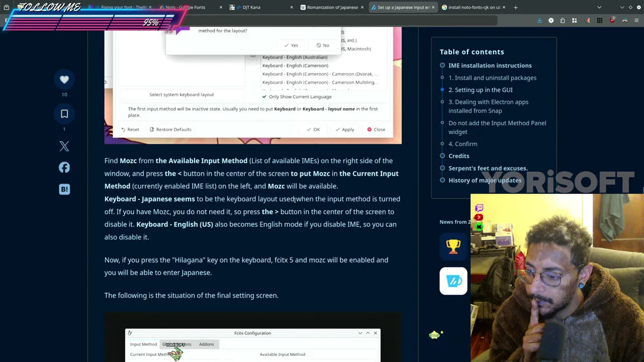The image size is (644, 362).
Task: Close the Noto - Google Fonts tab
Action: pos(220,7)
